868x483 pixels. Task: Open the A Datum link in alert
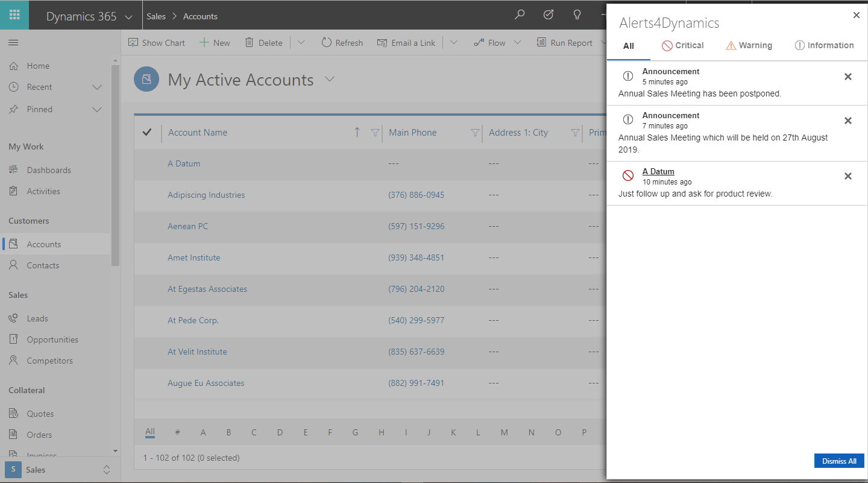point(658,172)
